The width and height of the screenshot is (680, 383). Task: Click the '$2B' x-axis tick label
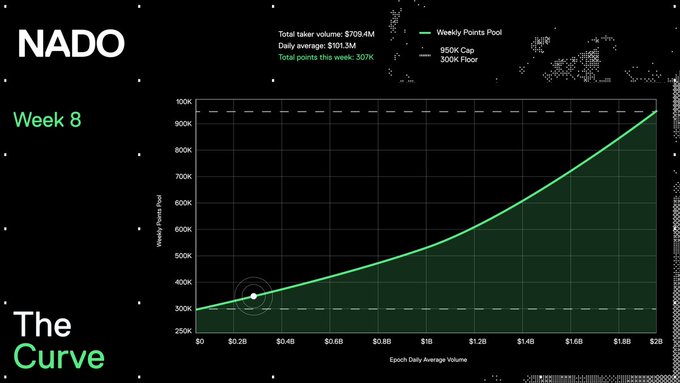pos(656,342)
